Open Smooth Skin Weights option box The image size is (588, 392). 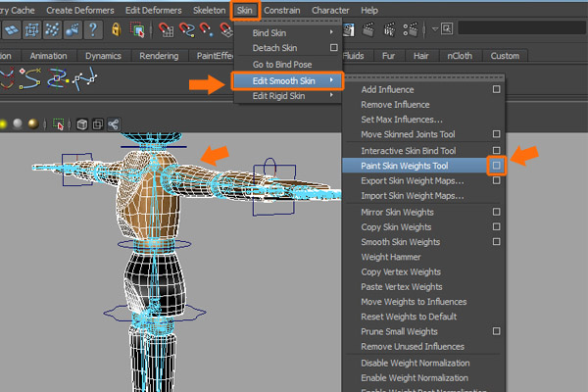tap(497, 242)
